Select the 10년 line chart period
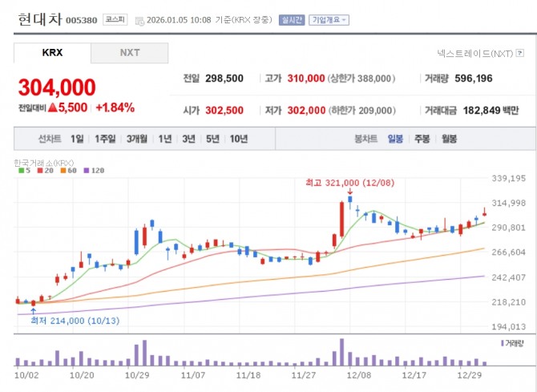This screenshot has height=392, width=537. tap(239, 139)
